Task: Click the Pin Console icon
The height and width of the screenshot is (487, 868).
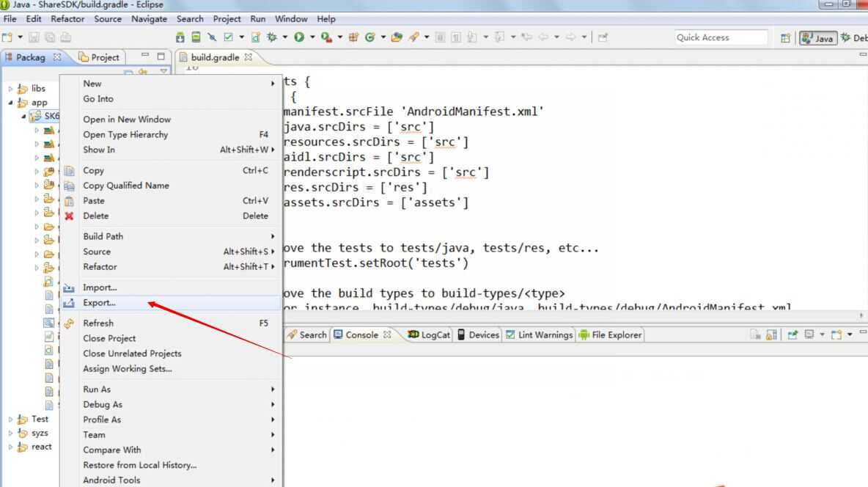Action: 792,334
